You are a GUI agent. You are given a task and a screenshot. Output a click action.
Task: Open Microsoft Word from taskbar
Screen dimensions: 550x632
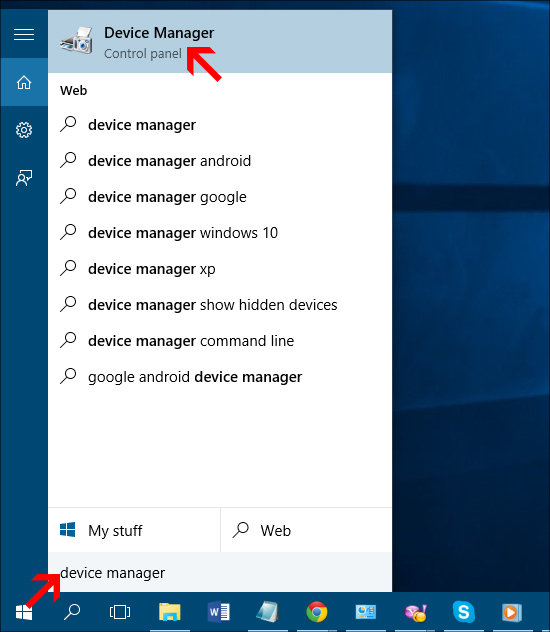pyautogui.click(x=219, y=612)
